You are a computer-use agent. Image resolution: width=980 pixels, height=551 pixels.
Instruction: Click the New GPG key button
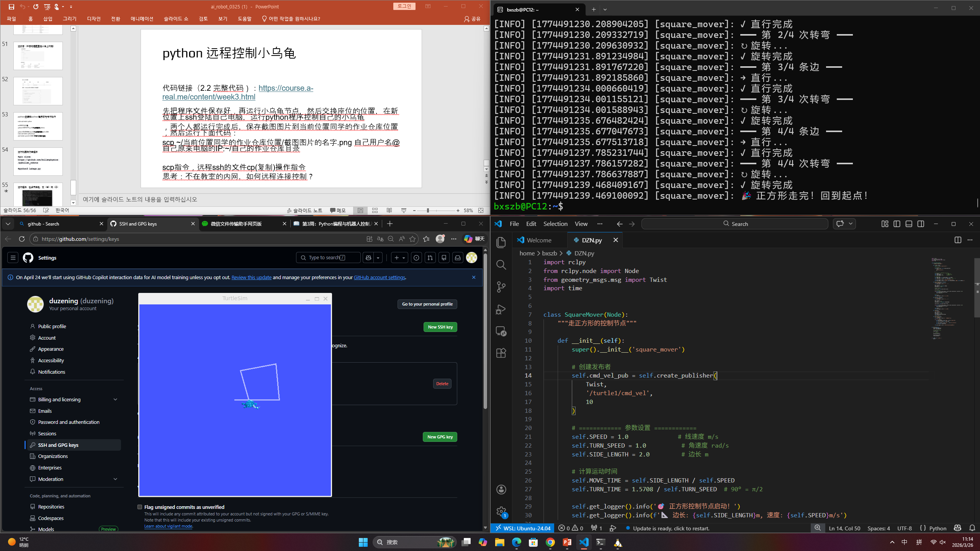tap(440, 437)
